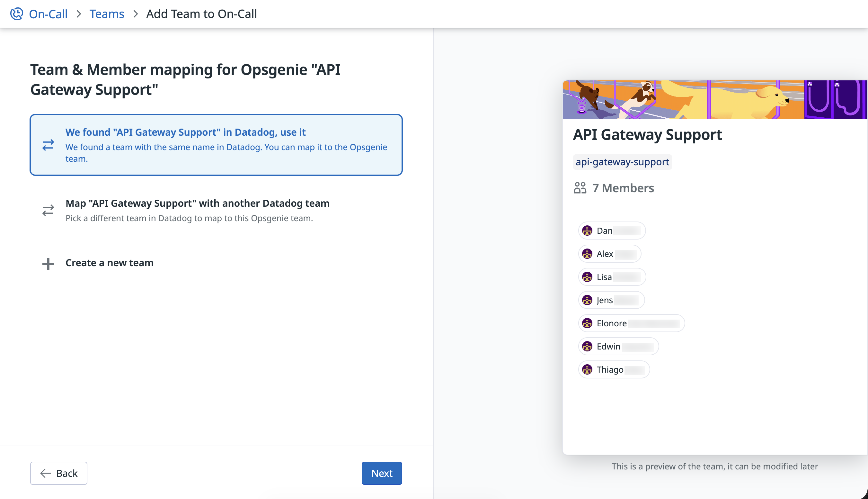Click Thiago's avatar icon

click(x=587, y=369)
